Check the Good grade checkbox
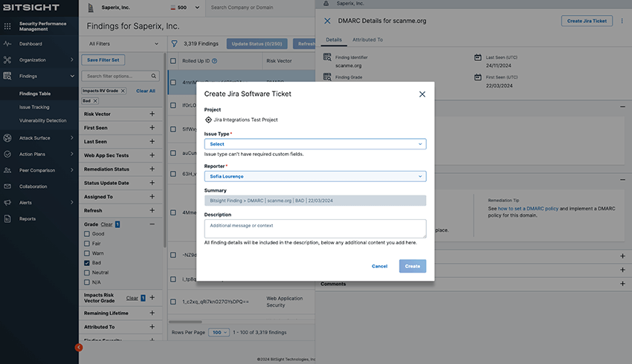Image resolution: width=632 pixels, height=364 pixels. (87, 233)
